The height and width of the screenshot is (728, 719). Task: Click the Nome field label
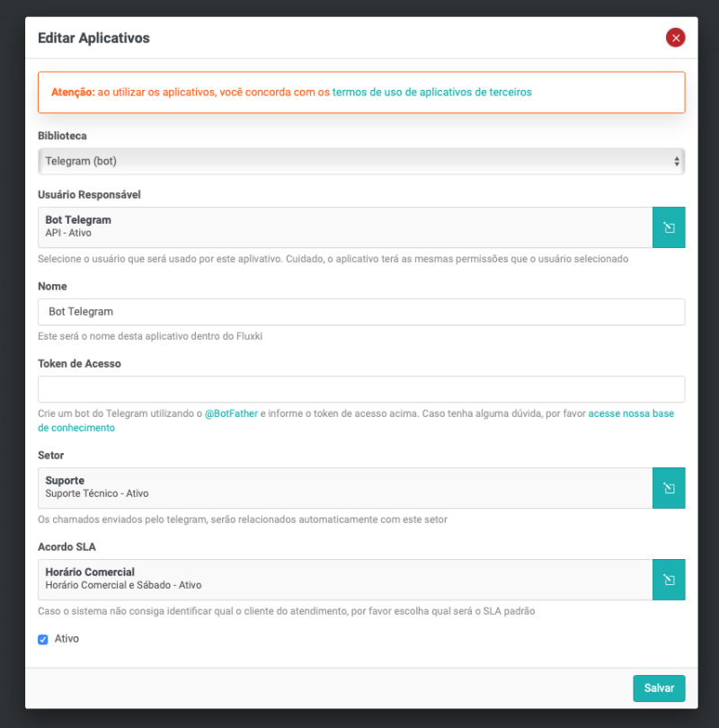(52, 287)
